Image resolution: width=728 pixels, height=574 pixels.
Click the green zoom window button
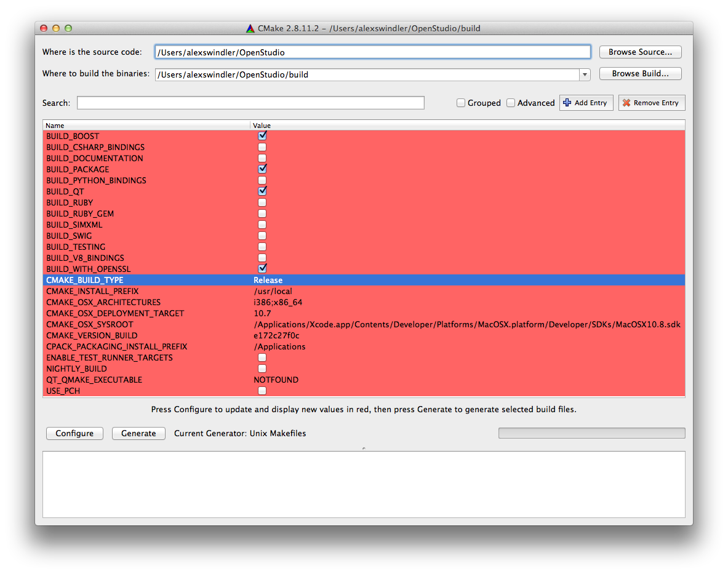68,28
